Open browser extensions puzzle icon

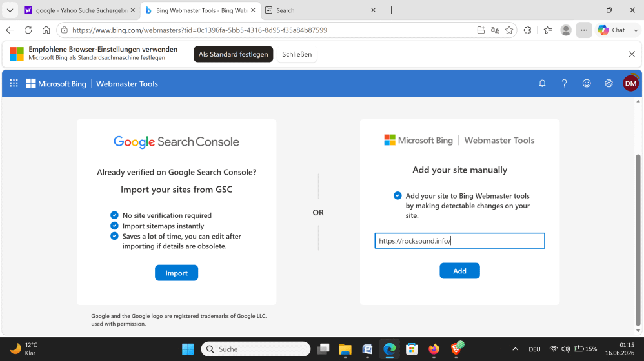pos(528,30)
